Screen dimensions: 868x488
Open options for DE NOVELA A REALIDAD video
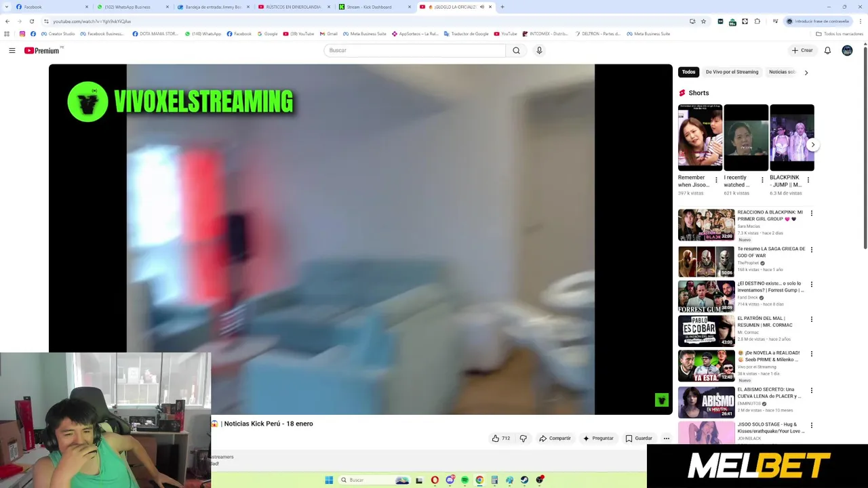pos(811,354)
